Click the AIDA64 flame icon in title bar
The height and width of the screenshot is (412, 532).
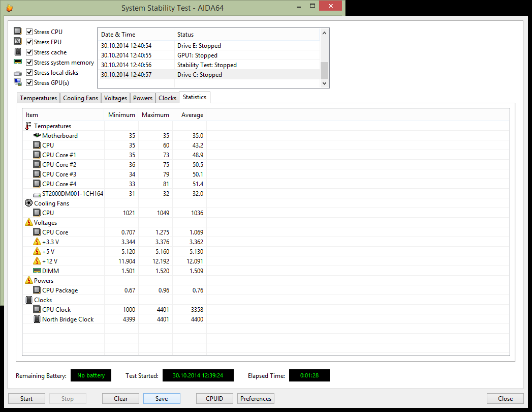9,8
